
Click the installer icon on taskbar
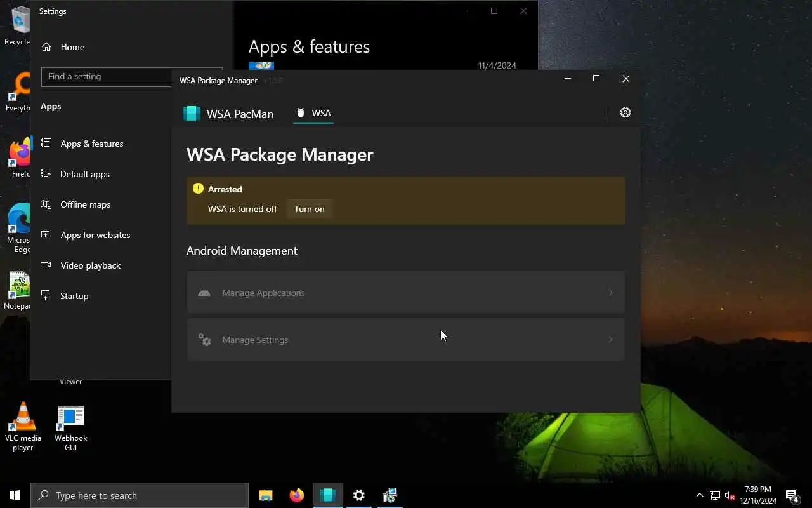tap(390, 495)
